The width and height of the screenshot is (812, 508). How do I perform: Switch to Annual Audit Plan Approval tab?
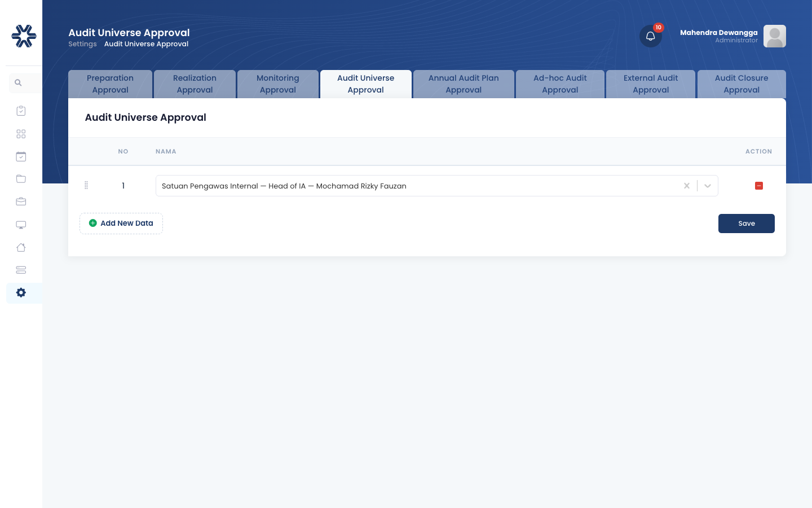(x=464, y=84)
